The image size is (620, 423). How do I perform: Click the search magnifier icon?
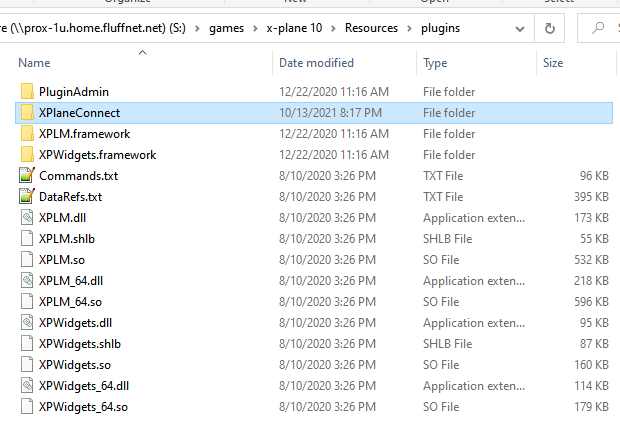[x=598, y=28]
